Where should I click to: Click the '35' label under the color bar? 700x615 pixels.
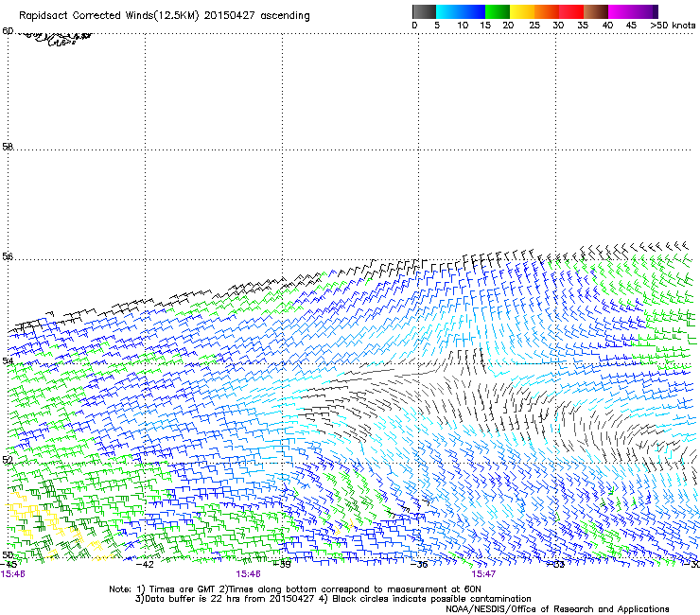point(583,25)
